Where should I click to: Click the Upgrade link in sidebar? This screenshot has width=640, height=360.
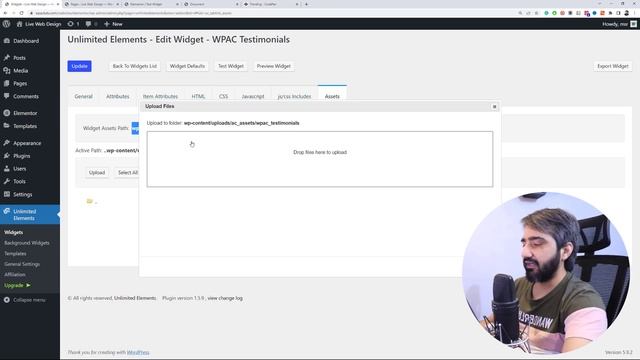click(x=17, y=285)
